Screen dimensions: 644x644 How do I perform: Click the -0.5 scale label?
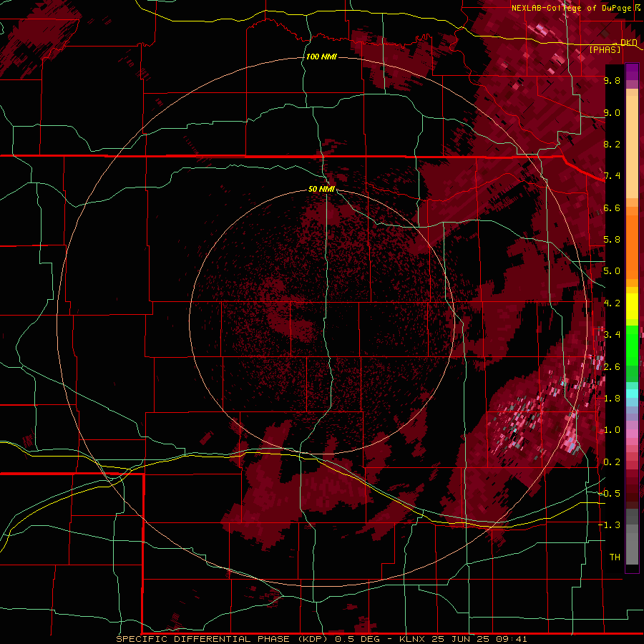click(609, 494)
